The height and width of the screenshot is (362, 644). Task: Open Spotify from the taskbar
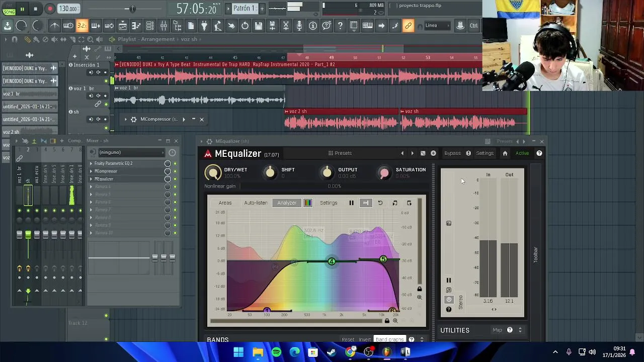pyautogui.click(x=276, y=352)
